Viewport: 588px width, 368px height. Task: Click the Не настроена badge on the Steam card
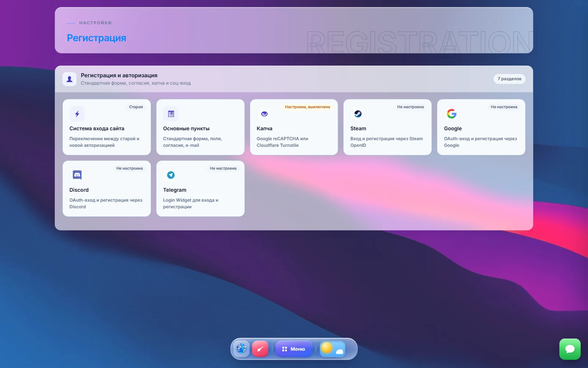[410, 107]
